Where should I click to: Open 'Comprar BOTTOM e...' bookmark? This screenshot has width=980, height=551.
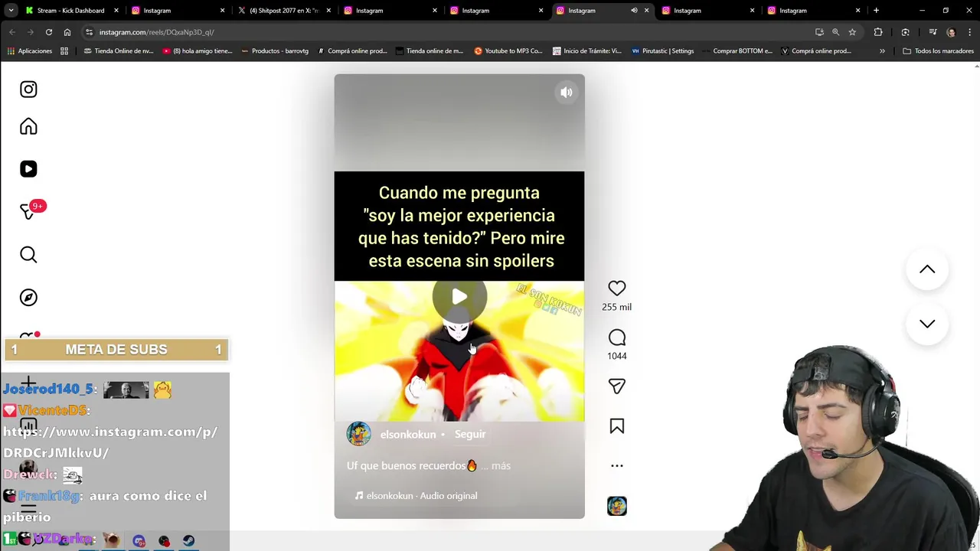tap(737, 51)
